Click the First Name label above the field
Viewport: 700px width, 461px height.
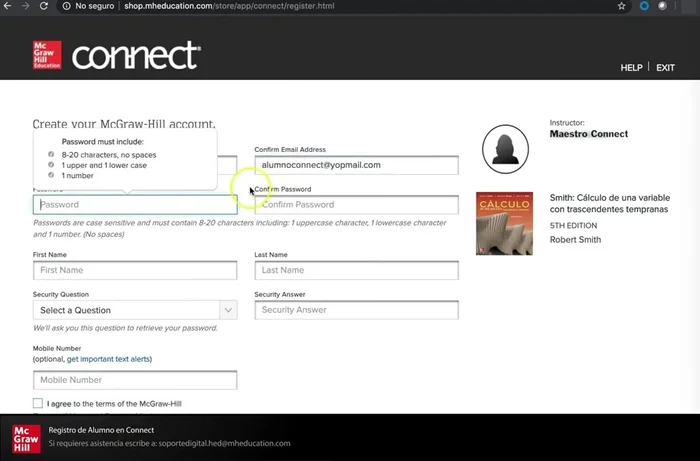click(x=50, y=255)
